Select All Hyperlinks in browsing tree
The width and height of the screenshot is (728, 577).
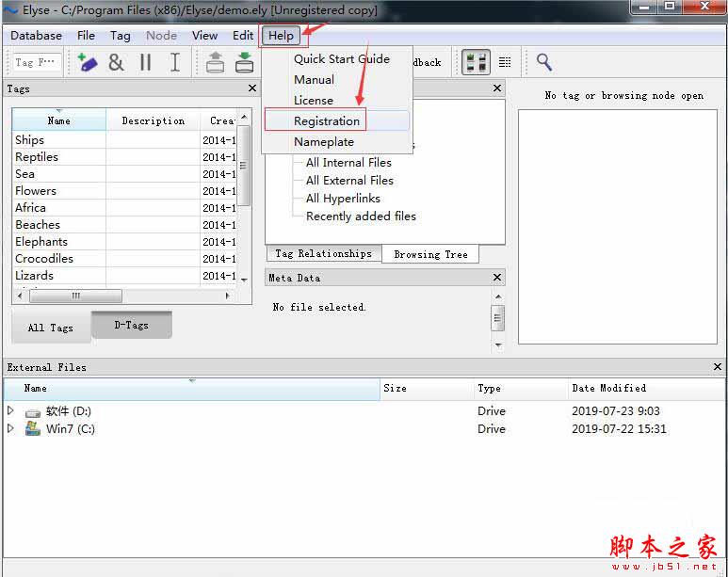pos(343,199)
